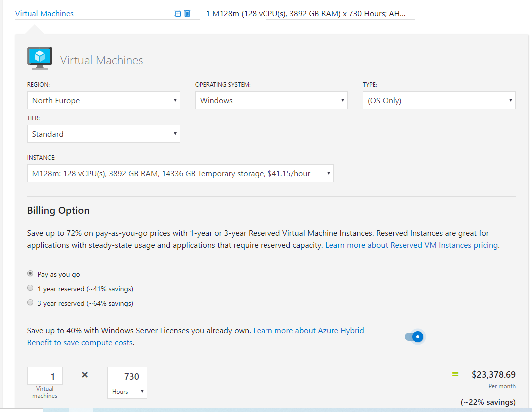The image size is (532, 412).
Task: Click the hours value input showing 730
Action: (x=127, y=376)
